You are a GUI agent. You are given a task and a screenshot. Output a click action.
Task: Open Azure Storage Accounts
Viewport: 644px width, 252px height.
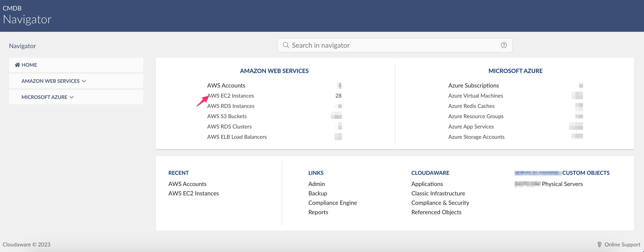[x=476, y=137]
